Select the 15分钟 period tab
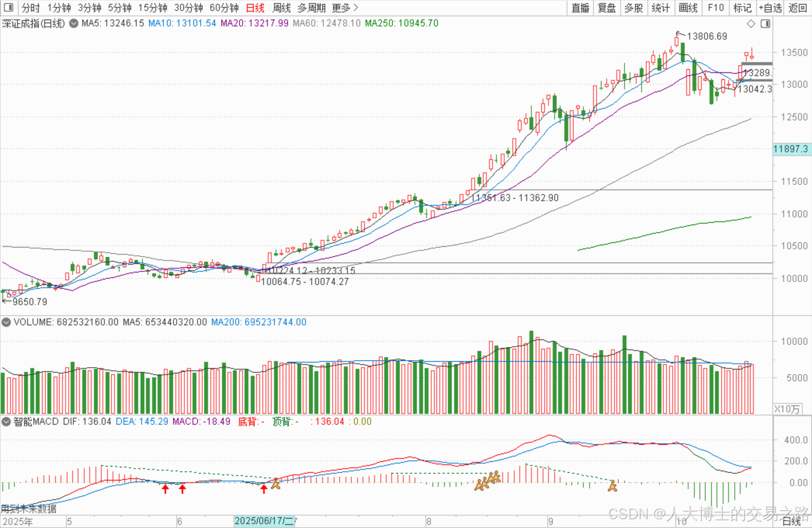 [153, 8]
